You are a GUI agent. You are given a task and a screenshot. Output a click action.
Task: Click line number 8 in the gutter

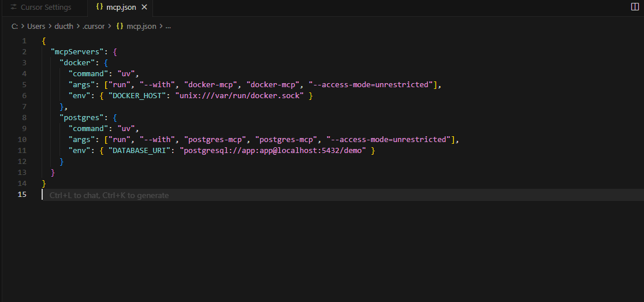(24, 118)
